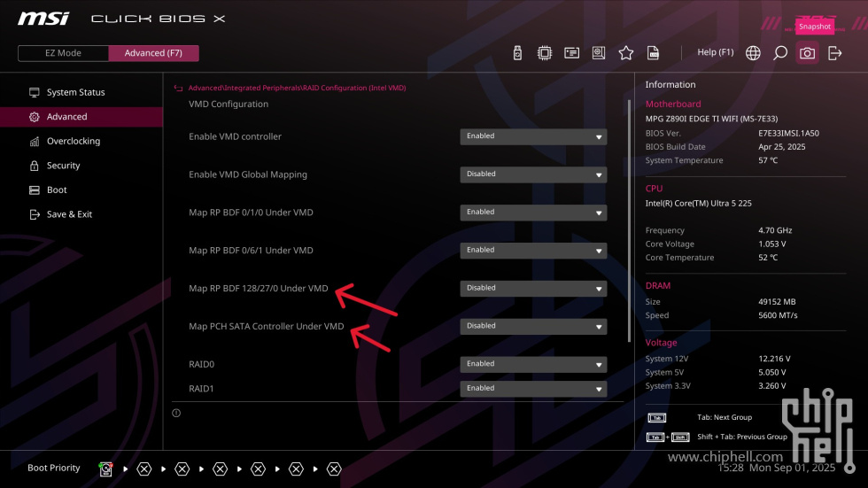Click the CPU chip icon in toolbar
The height and width of the screenshot is (488, 868).
545,53
